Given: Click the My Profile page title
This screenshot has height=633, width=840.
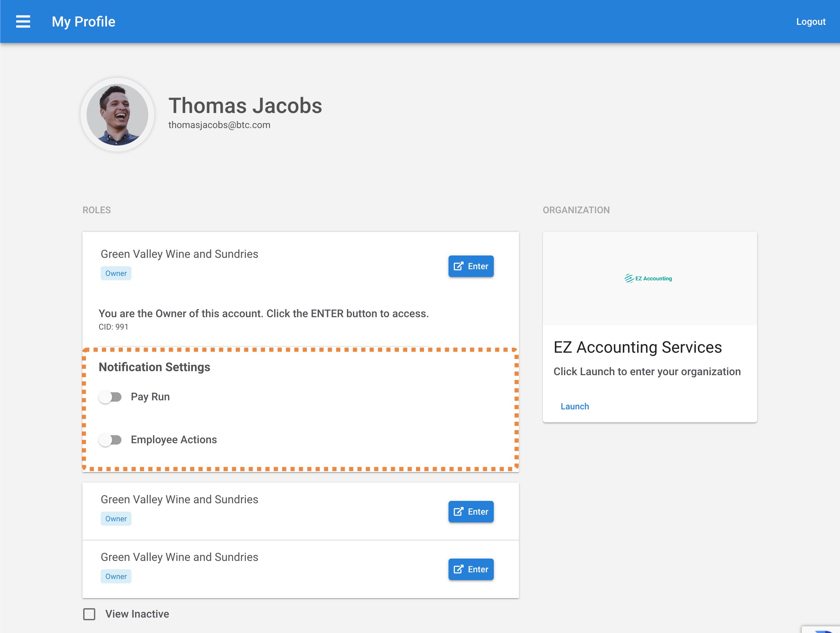Looking at the screenshot, I should click(x=84, y=22).
